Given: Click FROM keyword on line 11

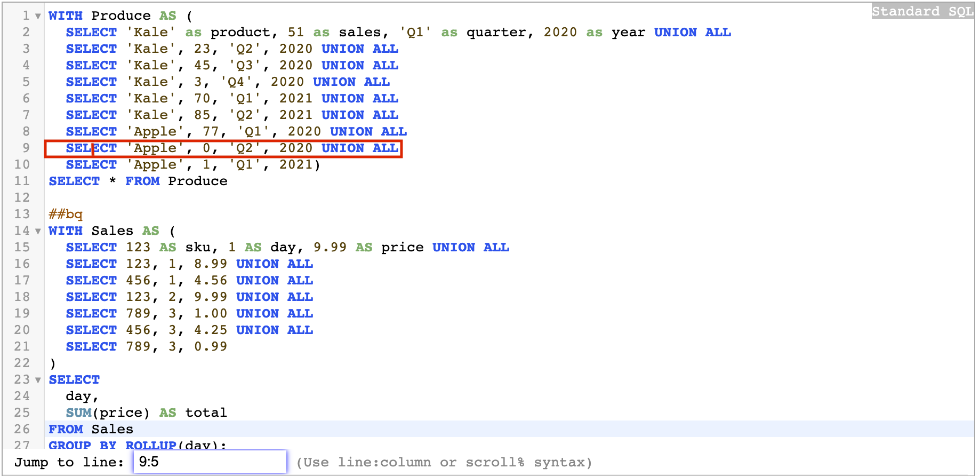Looking at the screenshot, I should point(142,181).
